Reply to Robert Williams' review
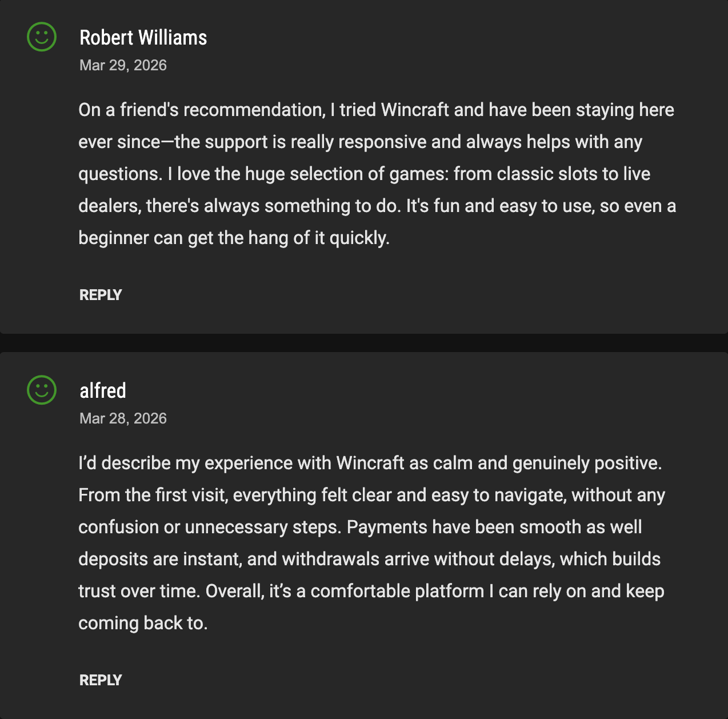Image resolution: width=728 pixels, height=719 pixels. 101,295
